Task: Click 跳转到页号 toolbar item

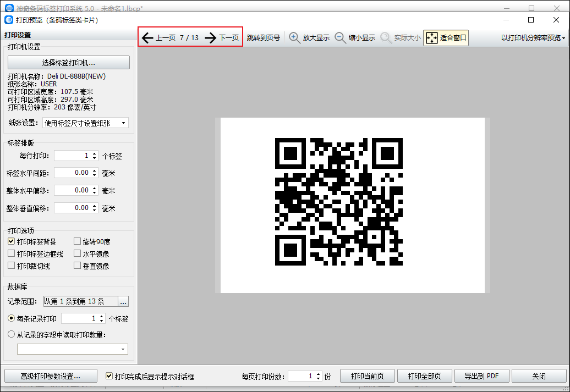Action: pos(264,38)
